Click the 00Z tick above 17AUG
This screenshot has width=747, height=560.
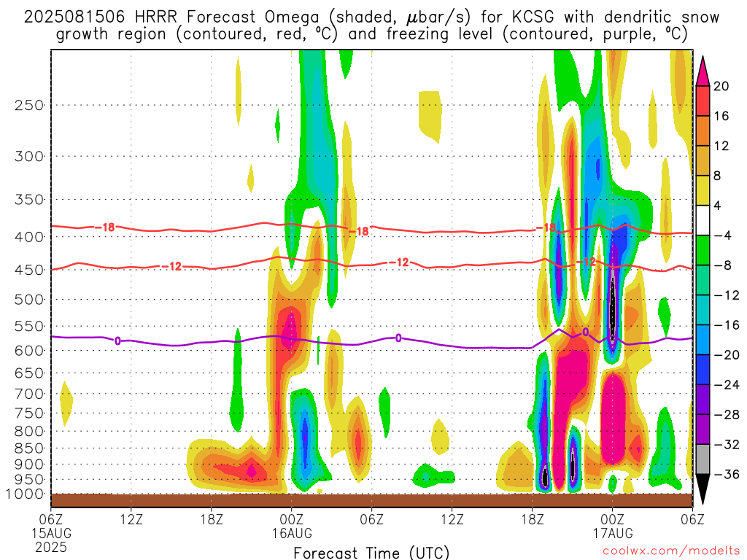pyautogui.click(x=613, y=519)
